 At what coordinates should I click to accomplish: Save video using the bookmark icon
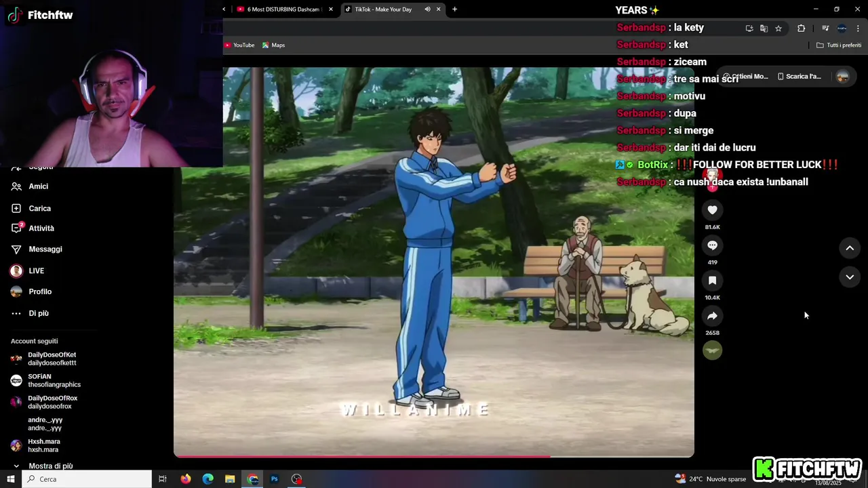(712, 281)
